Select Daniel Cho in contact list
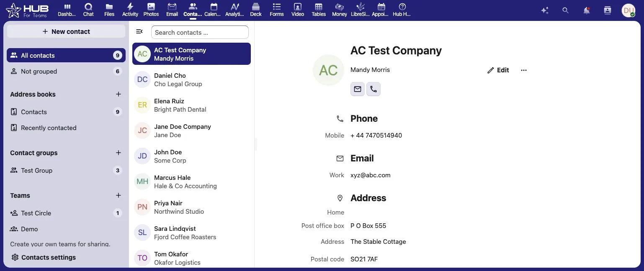 pos(191,79)
